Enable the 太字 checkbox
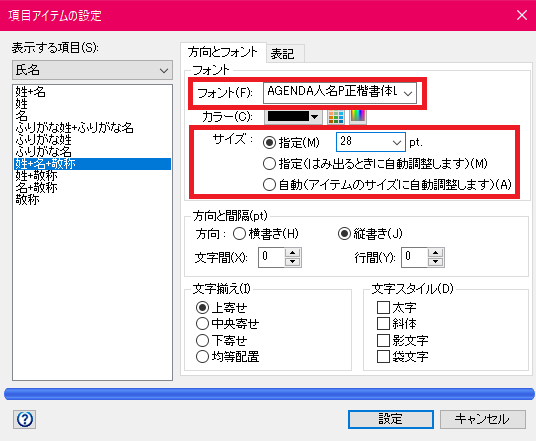 383,307
